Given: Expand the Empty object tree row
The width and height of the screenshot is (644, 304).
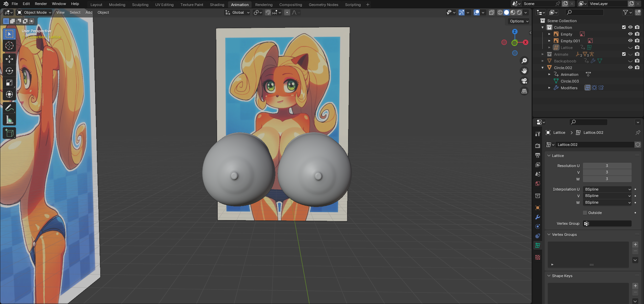Looking at the screenshot, I should coord(549,34).
